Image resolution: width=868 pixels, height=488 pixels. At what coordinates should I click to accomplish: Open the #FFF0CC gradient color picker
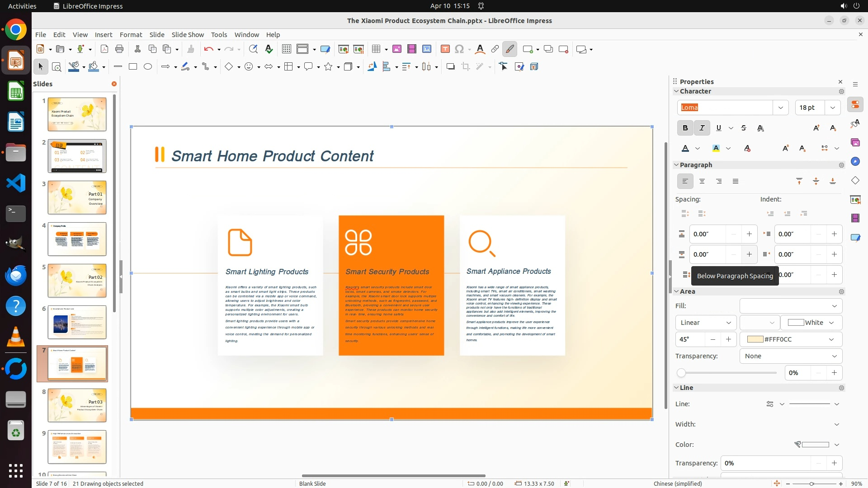790,339
